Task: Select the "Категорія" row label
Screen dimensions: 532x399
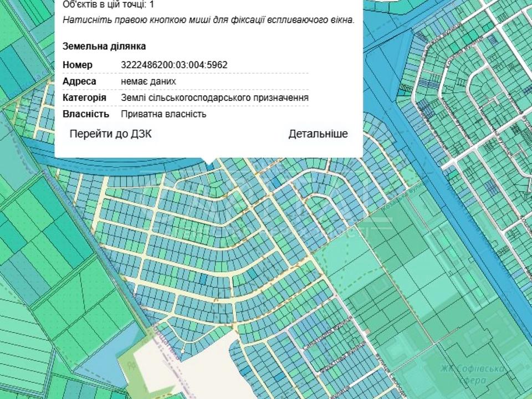Action: (x=84, y=98)
